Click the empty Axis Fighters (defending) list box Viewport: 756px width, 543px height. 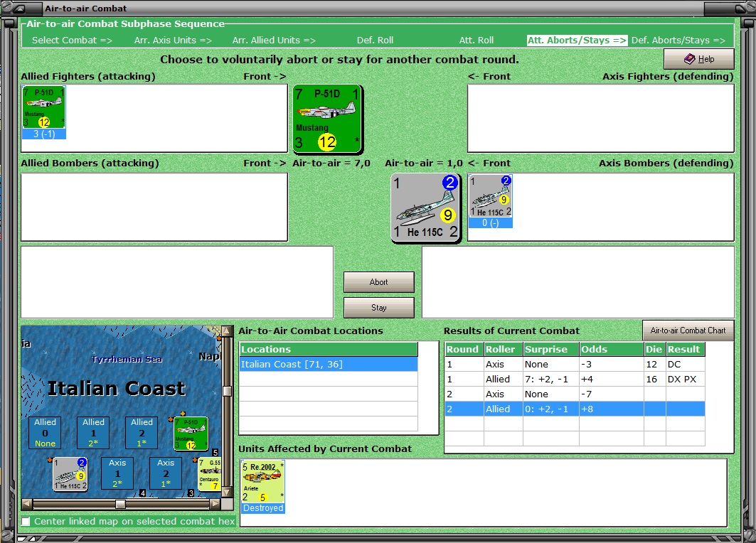[601, 119]
